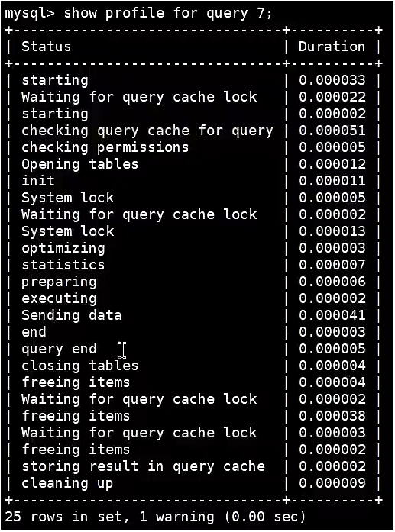
Task: Click the 'preparing' status entry
Action: (59, 282)
